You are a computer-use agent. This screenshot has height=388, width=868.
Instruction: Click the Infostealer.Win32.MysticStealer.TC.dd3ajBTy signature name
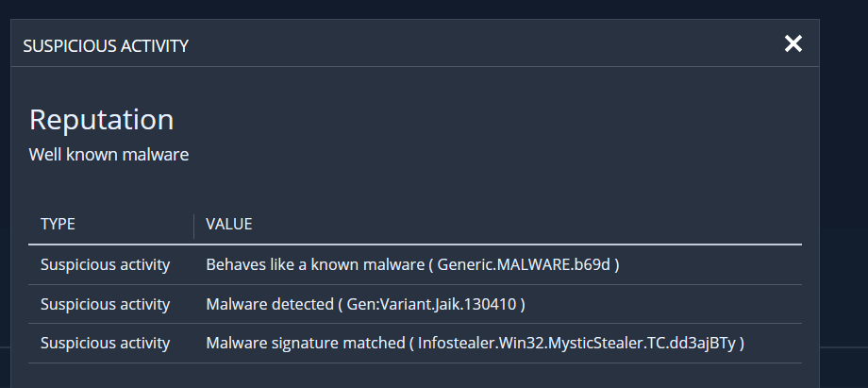576,344
